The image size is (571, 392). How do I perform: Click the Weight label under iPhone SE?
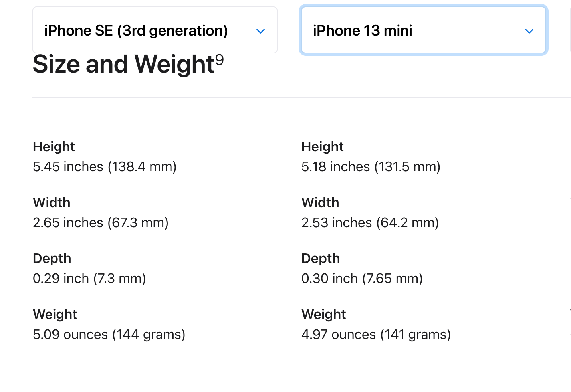pos(55,315)
